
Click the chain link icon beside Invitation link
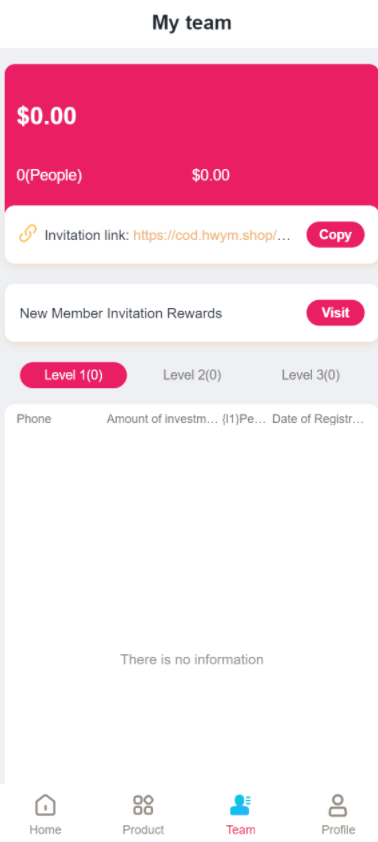pos(28,234)
